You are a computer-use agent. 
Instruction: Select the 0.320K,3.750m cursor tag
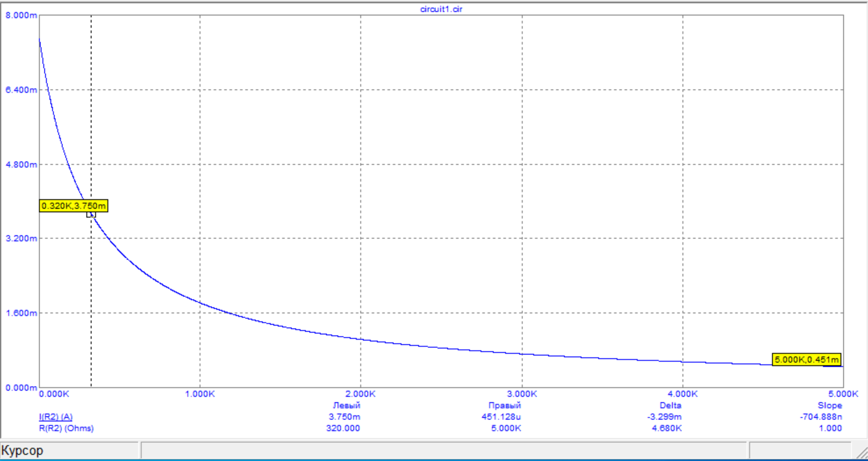74,206
